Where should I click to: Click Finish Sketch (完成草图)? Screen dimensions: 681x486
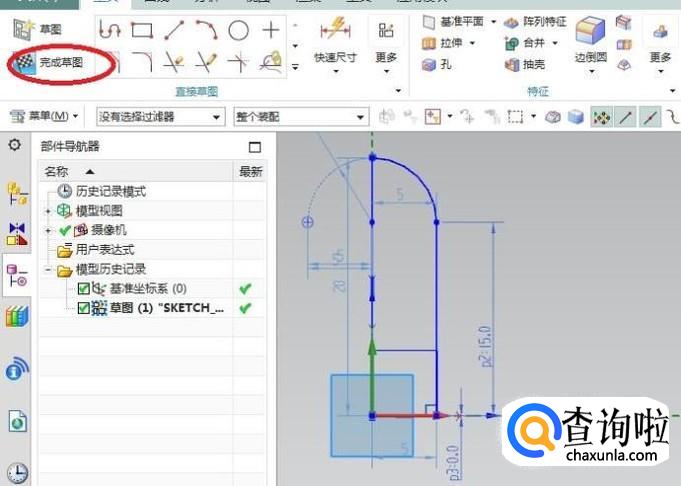pyautogui.click(x=48, y=63)
